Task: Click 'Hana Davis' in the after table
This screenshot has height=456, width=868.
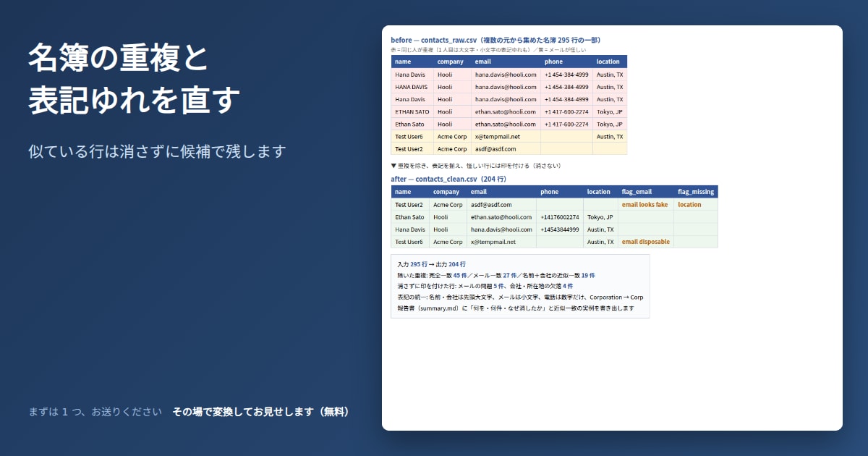Action: pyautogui.click(x=410, y=229)
